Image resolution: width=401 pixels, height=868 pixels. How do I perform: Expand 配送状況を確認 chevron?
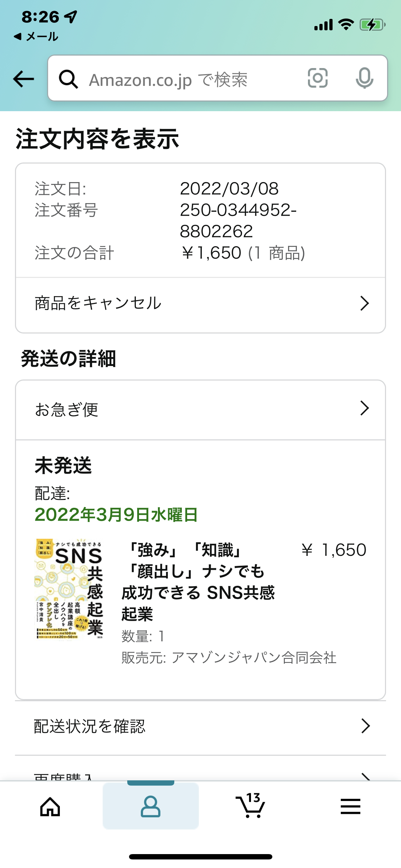coord(365,726)
